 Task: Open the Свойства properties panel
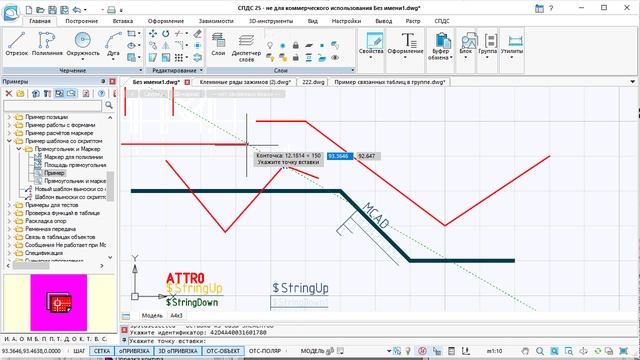[371, 45]
